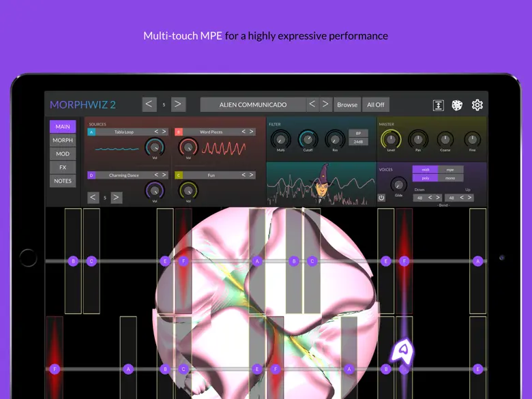Click the ALIEN COMMUNICADO preset name

coord(253,104)
